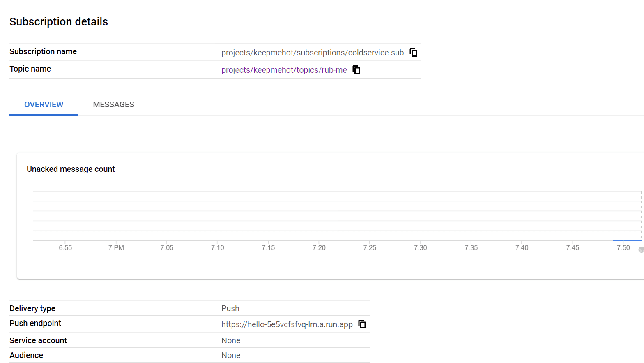Click the Push delivery type value

pyautogui.click(x=230, y=308)
